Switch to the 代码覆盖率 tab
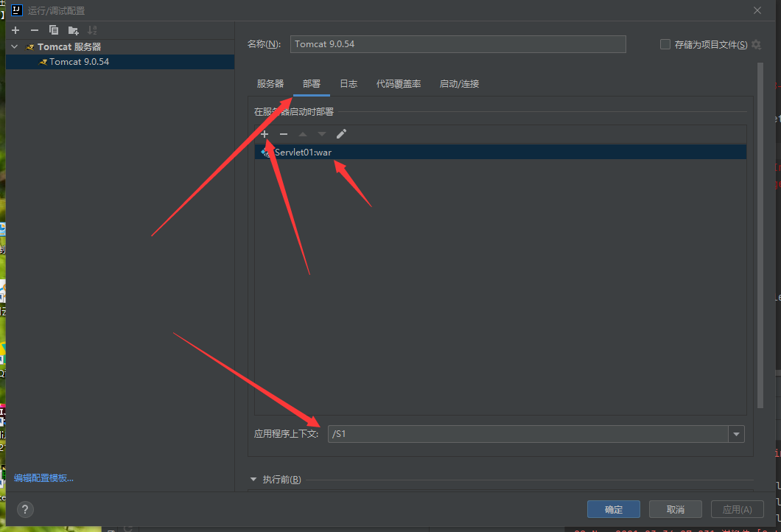 pyautogui.click(x=399, y=84)
